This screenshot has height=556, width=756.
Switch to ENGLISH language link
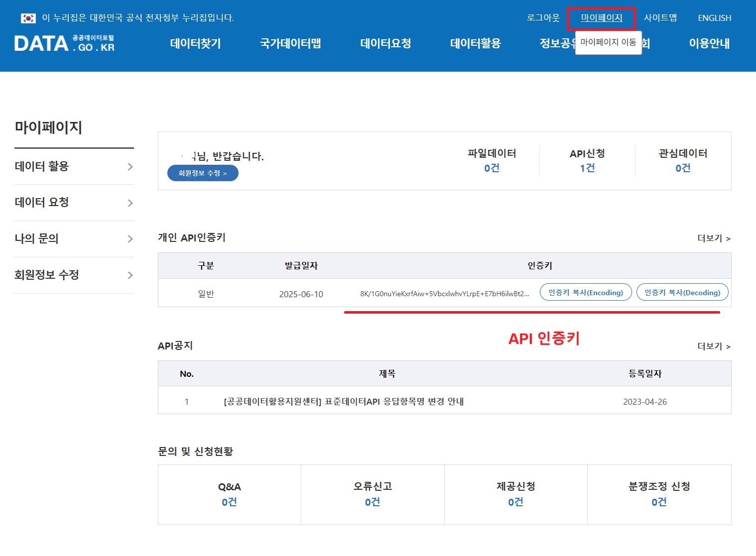pyautogui.click(x=714, y=18)
